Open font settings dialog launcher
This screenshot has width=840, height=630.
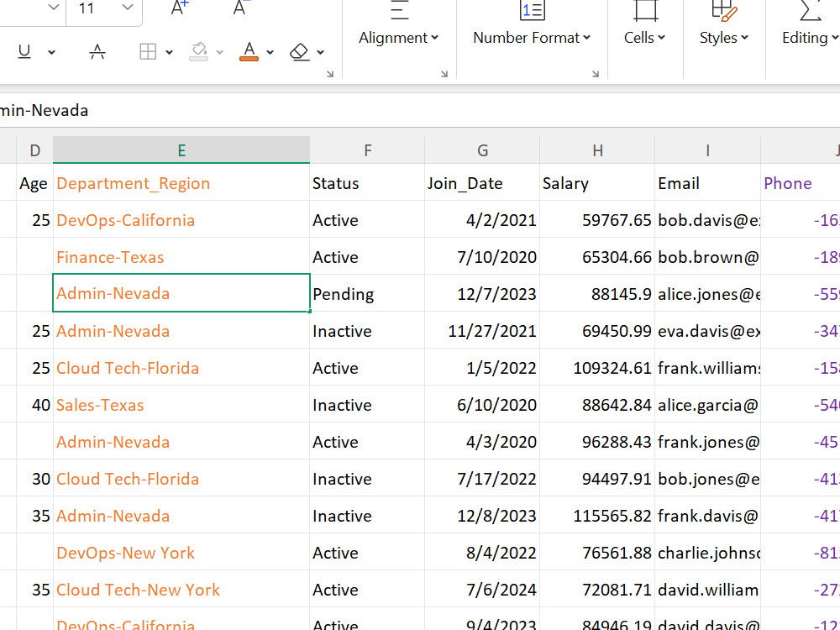pyautogui.click(x=330, y=74)
